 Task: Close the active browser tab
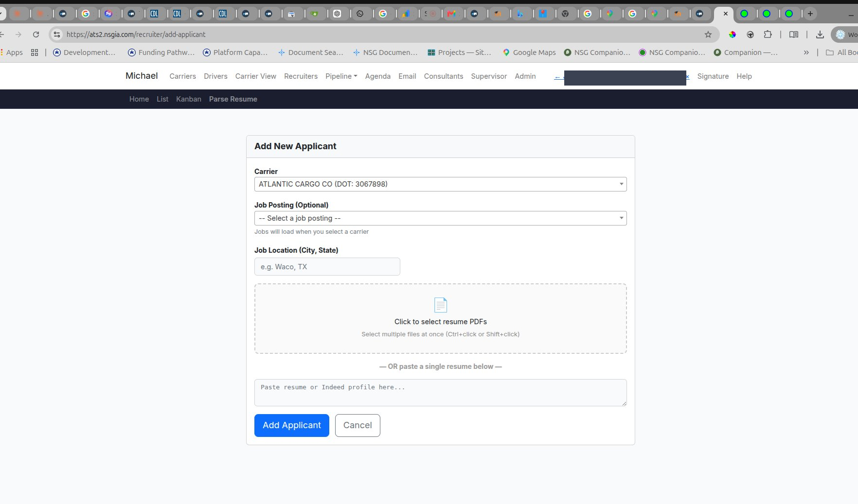click(726, 14)
